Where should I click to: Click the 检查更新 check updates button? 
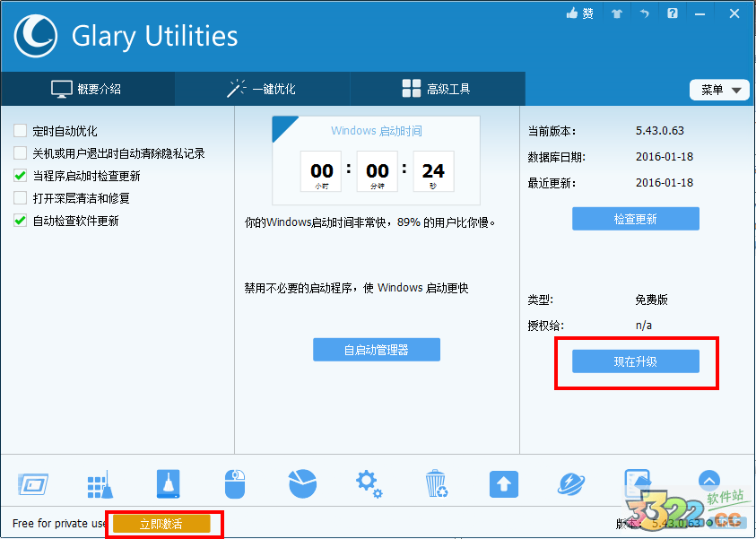click(x=636, y=219)
